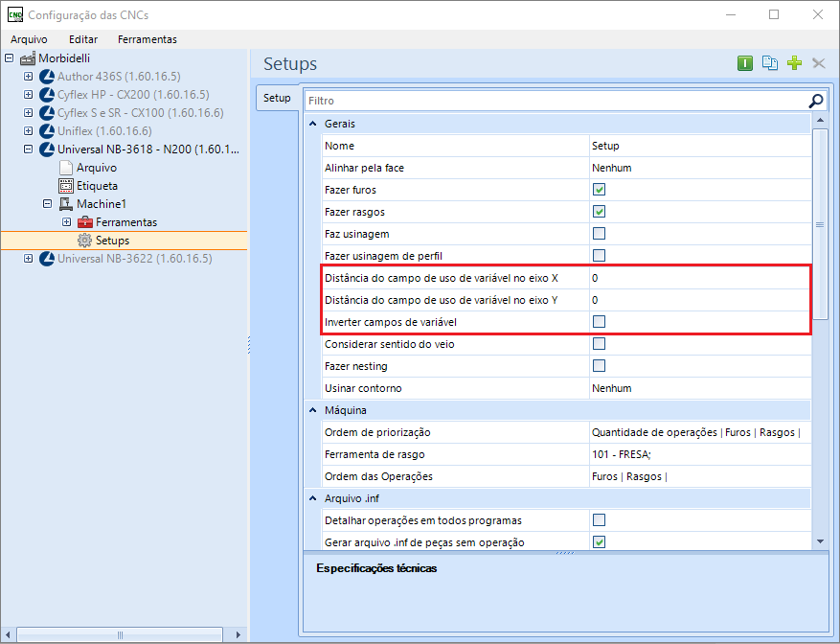
Task: Click the filter search magnifier icon
Action: coord(815,101)
